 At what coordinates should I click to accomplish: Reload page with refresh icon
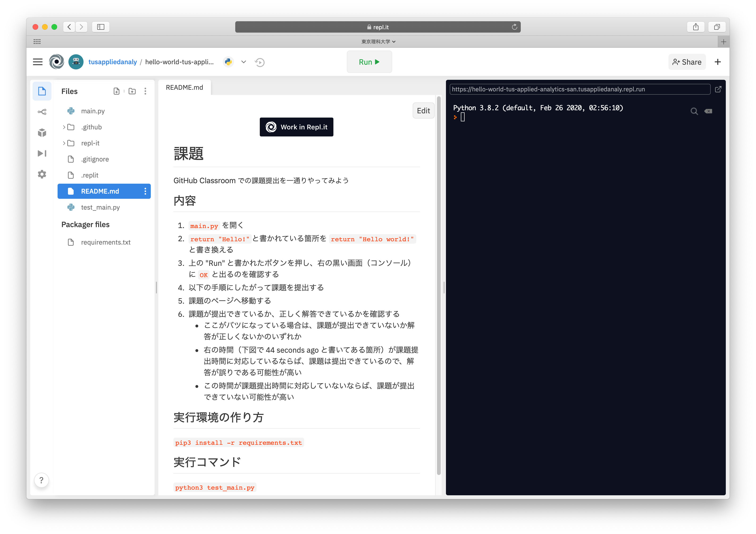514,27
